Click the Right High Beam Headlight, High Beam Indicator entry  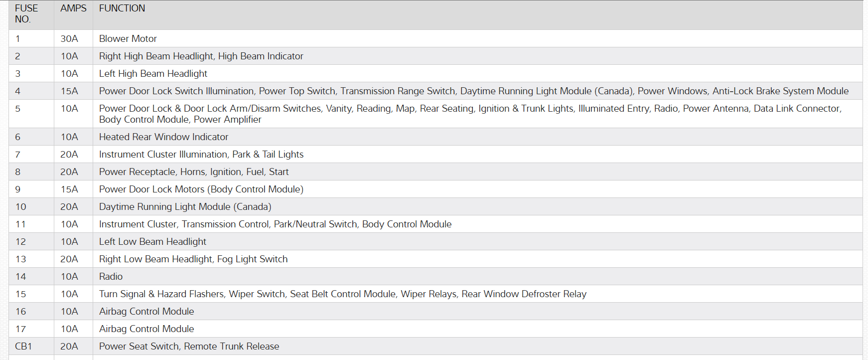coord(201,56)
